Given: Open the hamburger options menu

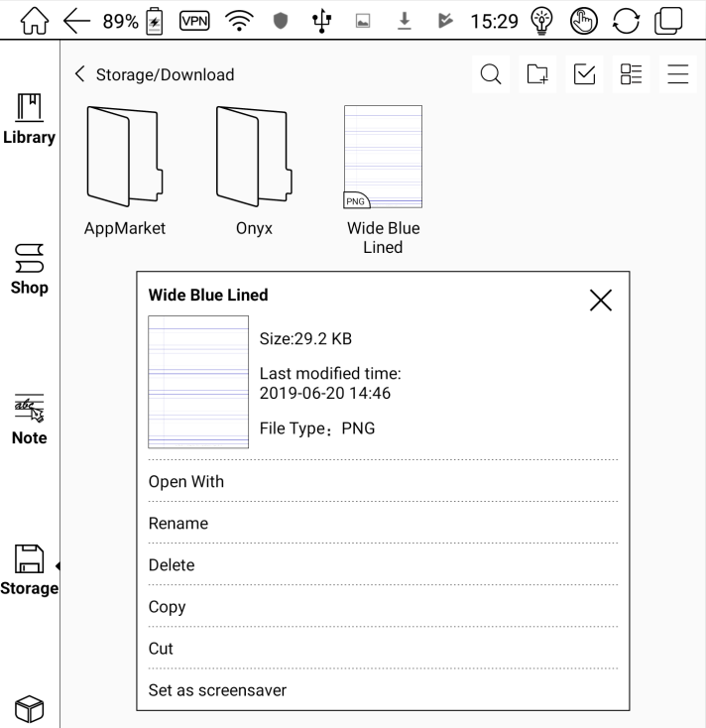Looking at the screenshot, I should 677,74.
